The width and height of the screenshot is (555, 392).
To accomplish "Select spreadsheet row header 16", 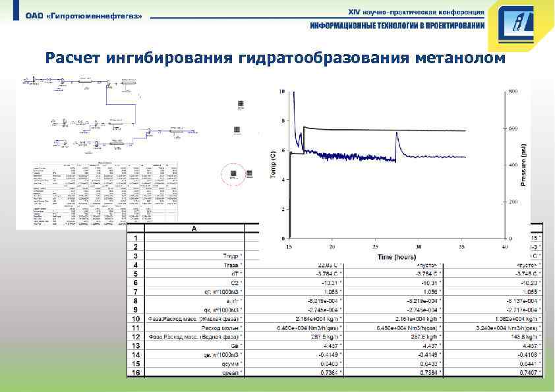I will pos(136,372).
